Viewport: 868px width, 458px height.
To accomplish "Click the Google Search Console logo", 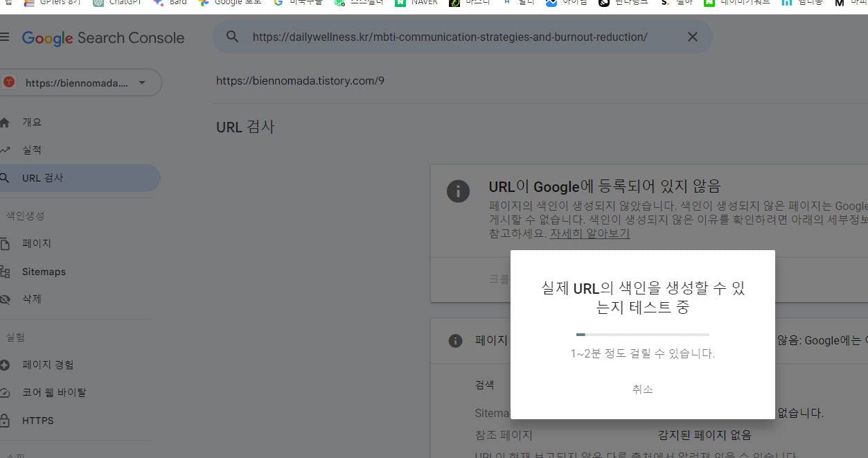I will [103, 38].
